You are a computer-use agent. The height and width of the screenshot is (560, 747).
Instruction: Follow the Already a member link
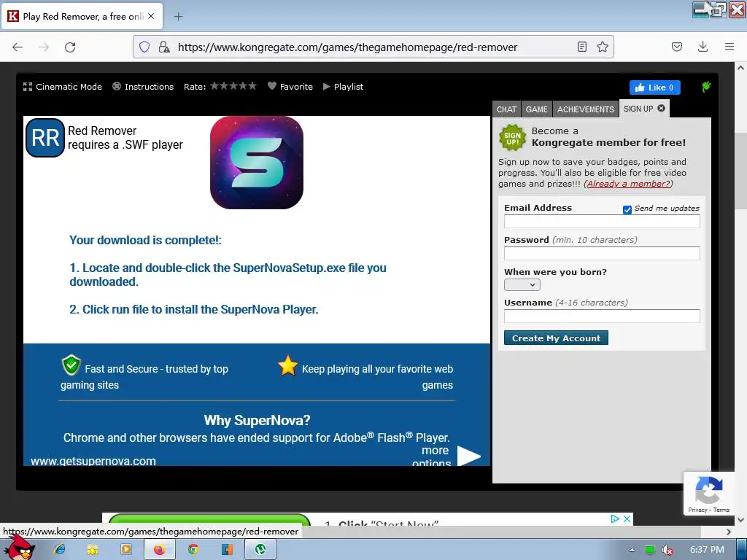point(628,184)
